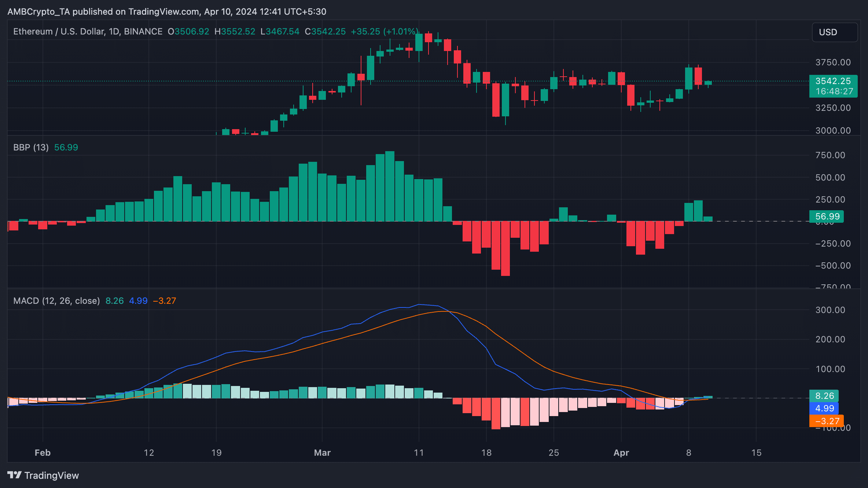This screenshot has height=488, width=868.
Task: Click the high value H3552.52
Action: [235, 32]
